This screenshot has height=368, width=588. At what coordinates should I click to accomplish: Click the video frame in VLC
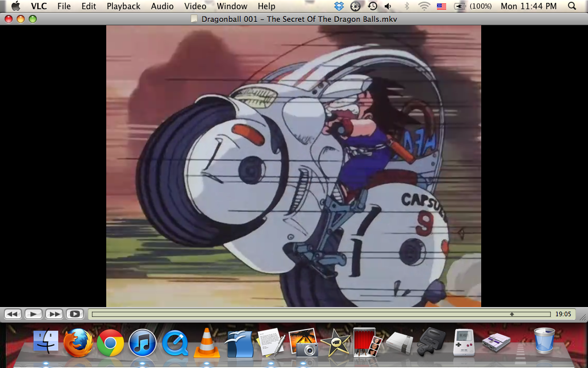tap(293, 166)
